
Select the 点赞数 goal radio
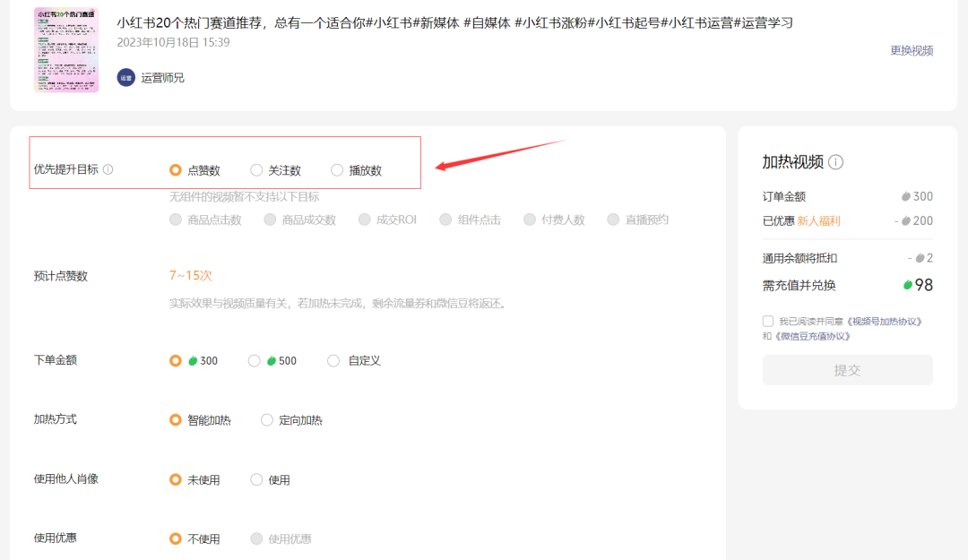176,169
